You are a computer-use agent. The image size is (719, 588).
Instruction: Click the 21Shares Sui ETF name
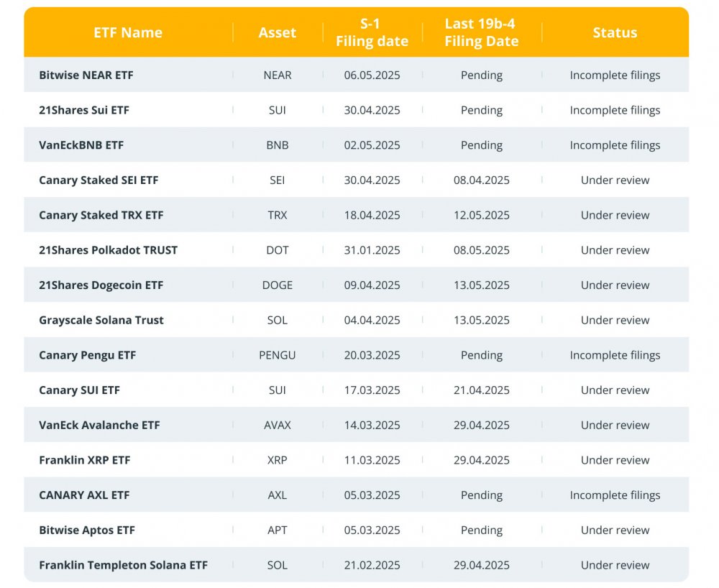(x=84, y=110)
